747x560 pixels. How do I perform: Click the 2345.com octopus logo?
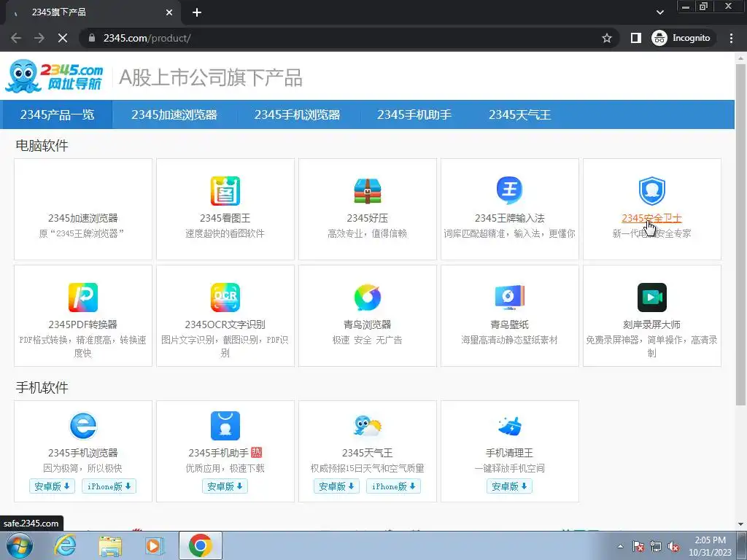coord(54,76)
